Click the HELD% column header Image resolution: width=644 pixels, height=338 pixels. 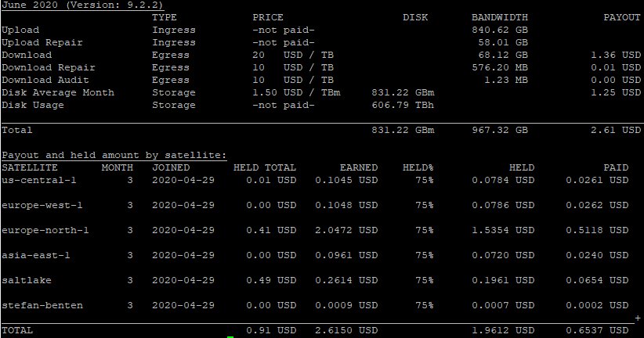[418, 167]
